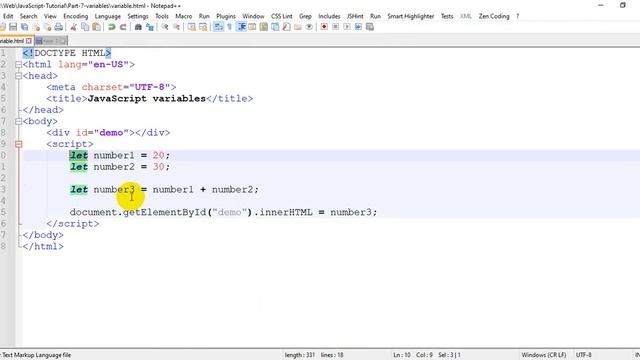The image size is (640, 360).
Task: Click the UTF-8 encoding status entry
Action: pos(584,355)
